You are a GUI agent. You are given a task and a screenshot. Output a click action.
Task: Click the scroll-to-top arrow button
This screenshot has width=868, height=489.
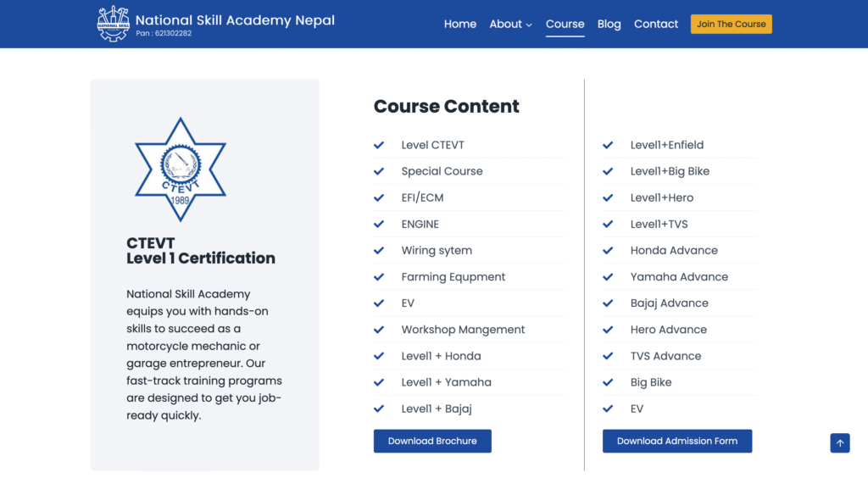coord(840,443)
